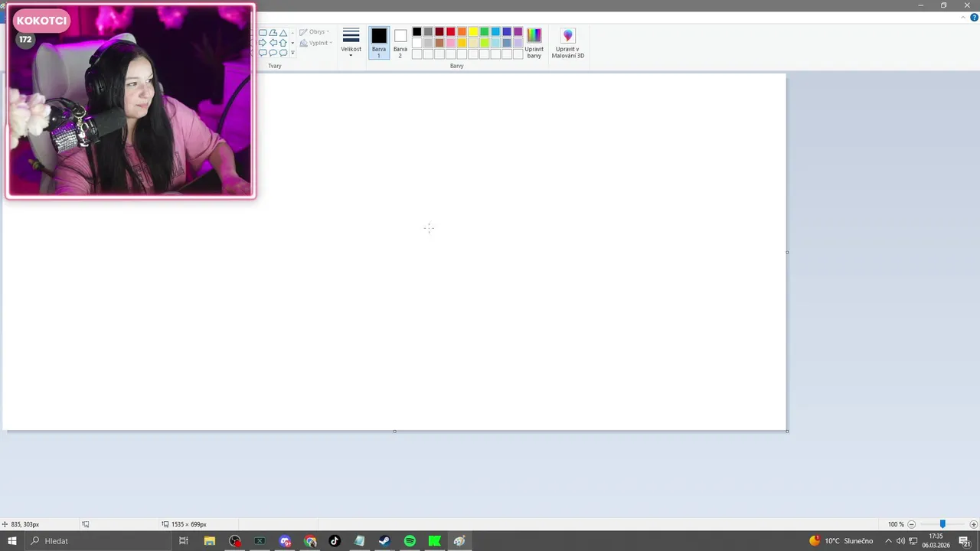Pick the purple color swatch

point(518,31)
